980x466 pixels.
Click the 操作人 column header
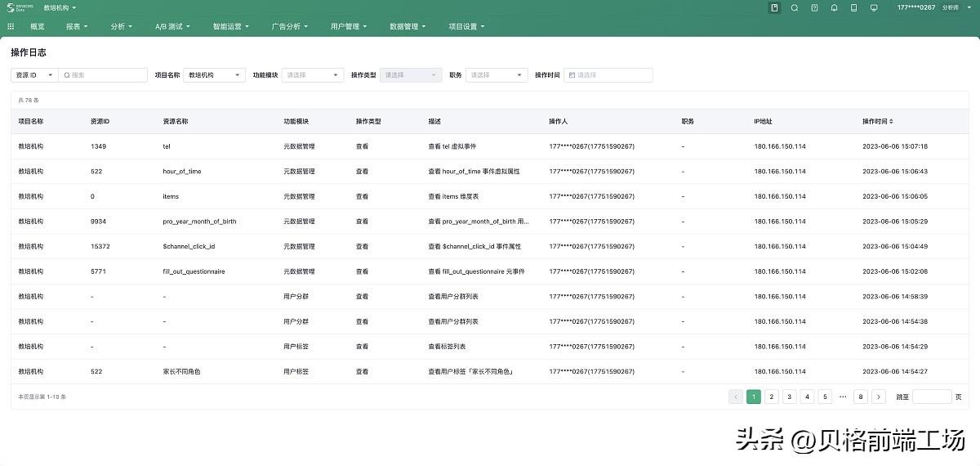pyautogui.click(x=559, y=121)
